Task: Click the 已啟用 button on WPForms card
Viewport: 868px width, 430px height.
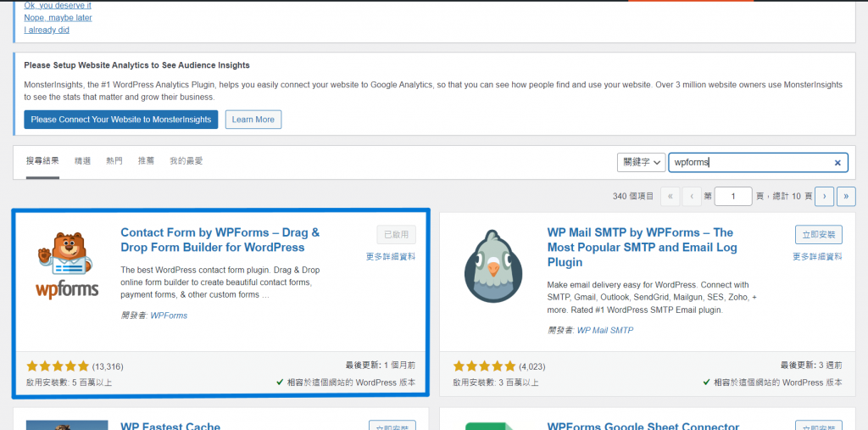Action: (x=397, y=234)
